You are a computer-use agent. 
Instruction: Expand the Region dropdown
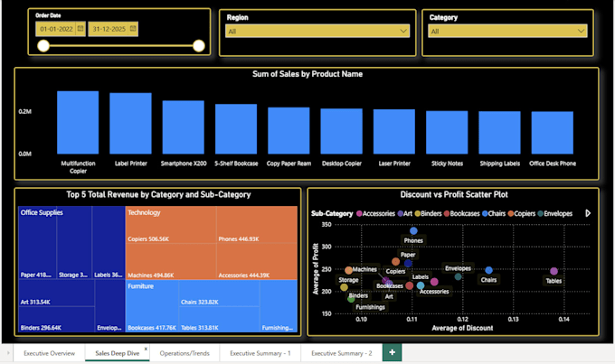317,31
